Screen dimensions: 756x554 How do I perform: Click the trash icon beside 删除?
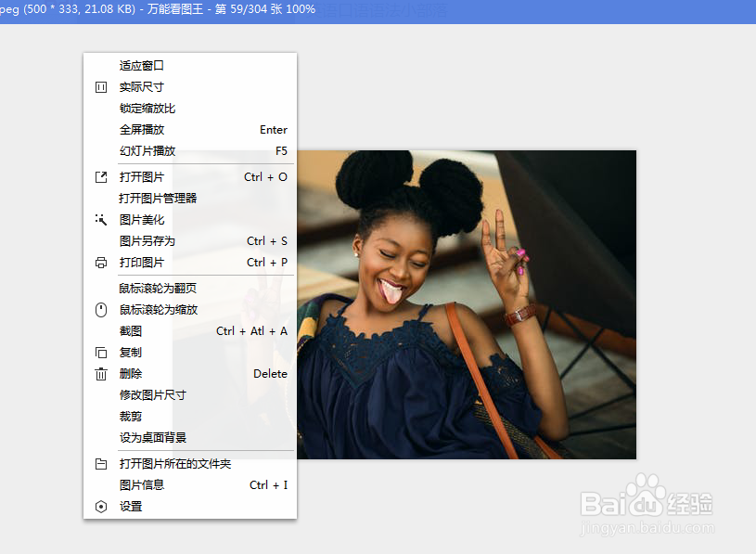click(102, 373)
